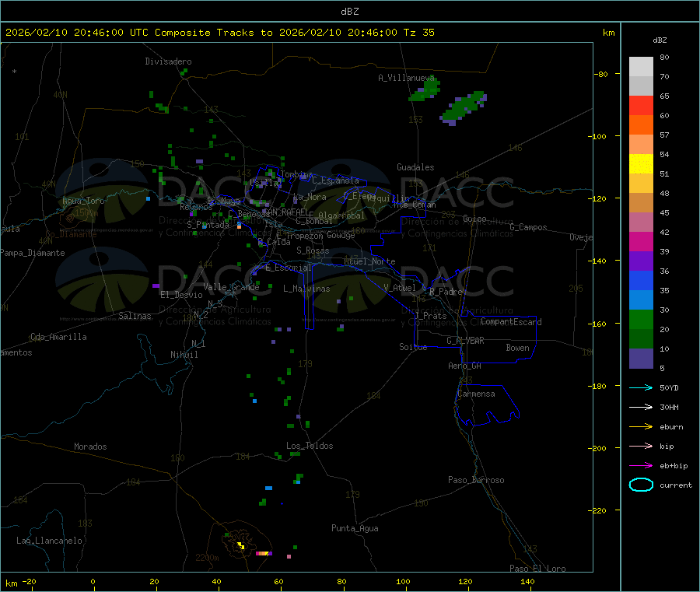Viewport: 700px width, 592px height.
Task: Click the 39 dBZ purple swatch
Action: pos(641,261)
